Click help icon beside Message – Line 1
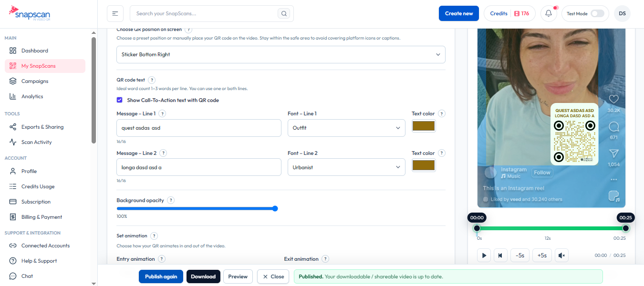This screenshot has width=644, height=286. [x=162, y=113]
